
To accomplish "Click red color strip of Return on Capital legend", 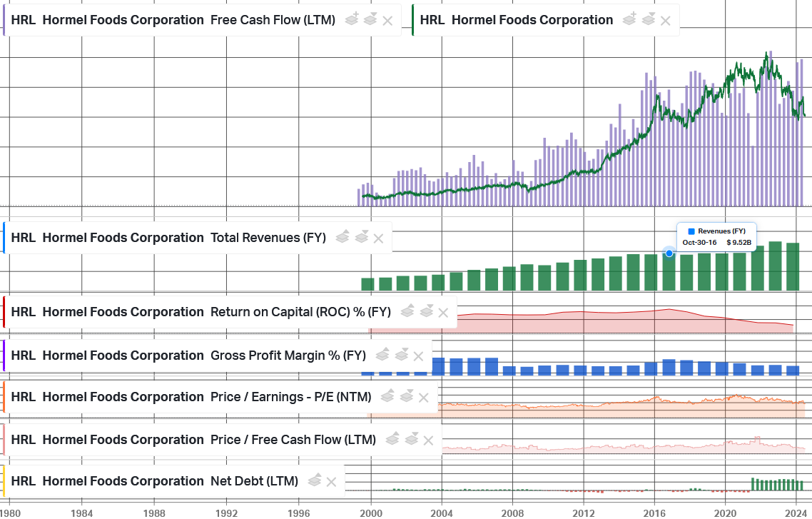I will click(4, 312).
